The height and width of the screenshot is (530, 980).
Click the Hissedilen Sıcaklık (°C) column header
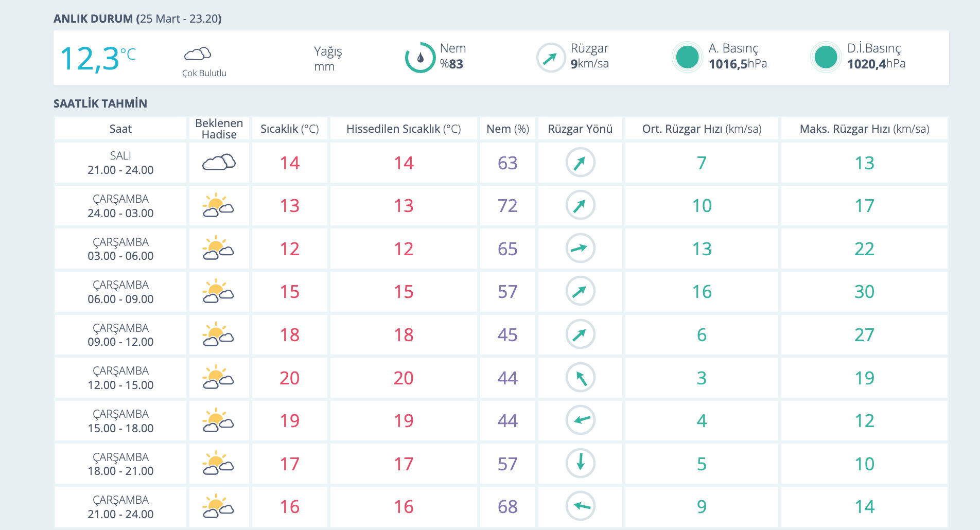404,129
